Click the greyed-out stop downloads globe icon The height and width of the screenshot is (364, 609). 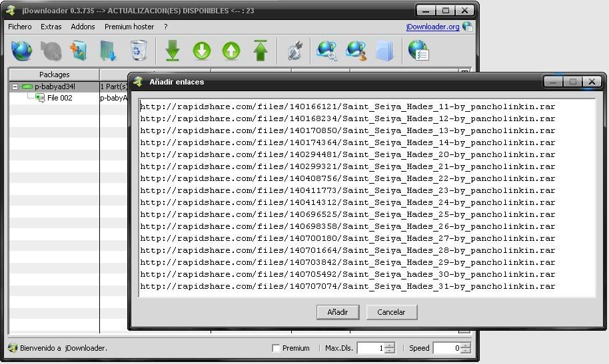[51, 51]
